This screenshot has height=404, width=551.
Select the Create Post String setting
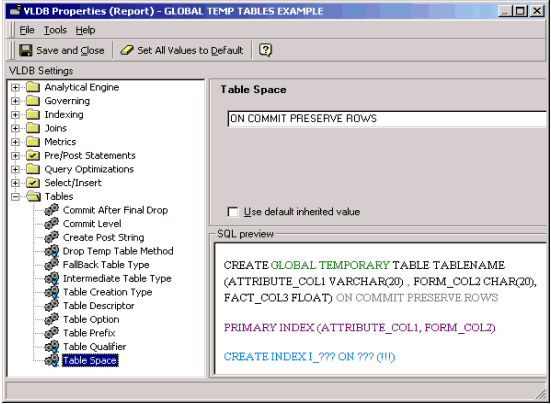coord(103,237)
